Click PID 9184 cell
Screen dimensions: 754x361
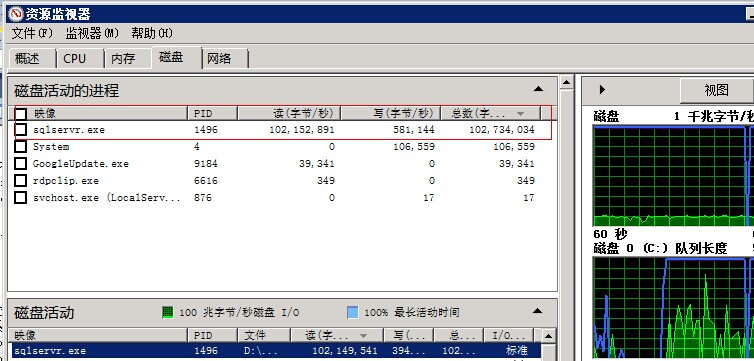click(206, 164)
